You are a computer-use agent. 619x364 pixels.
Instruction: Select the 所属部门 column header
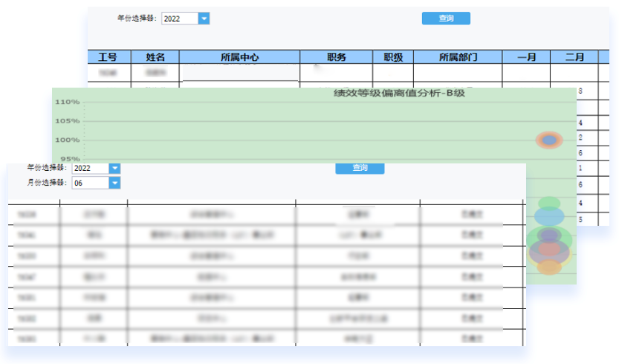tap(457, 57)
